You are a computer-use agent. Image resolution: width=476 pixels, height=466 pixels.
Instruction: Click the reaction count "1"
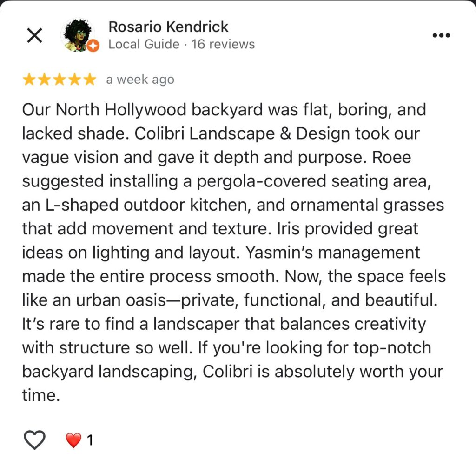tap(90, 439)
